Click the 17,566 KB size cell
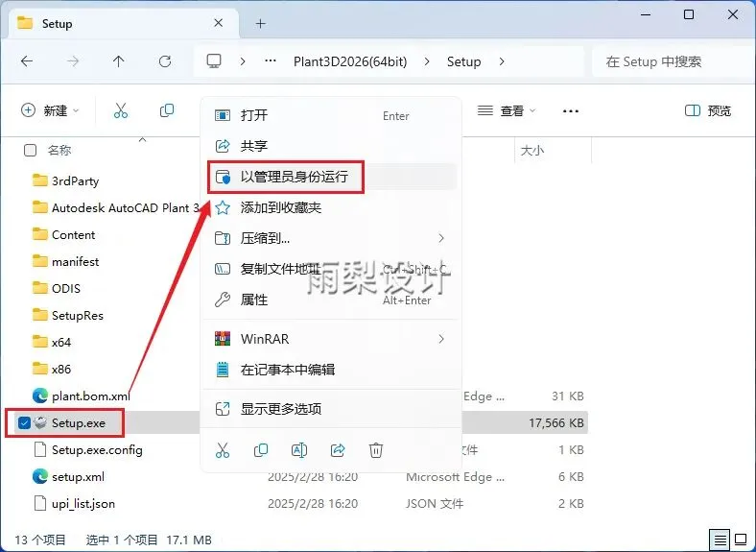This screenshot has height=552, width=756. pyautogui.click(x=556, y=422)
